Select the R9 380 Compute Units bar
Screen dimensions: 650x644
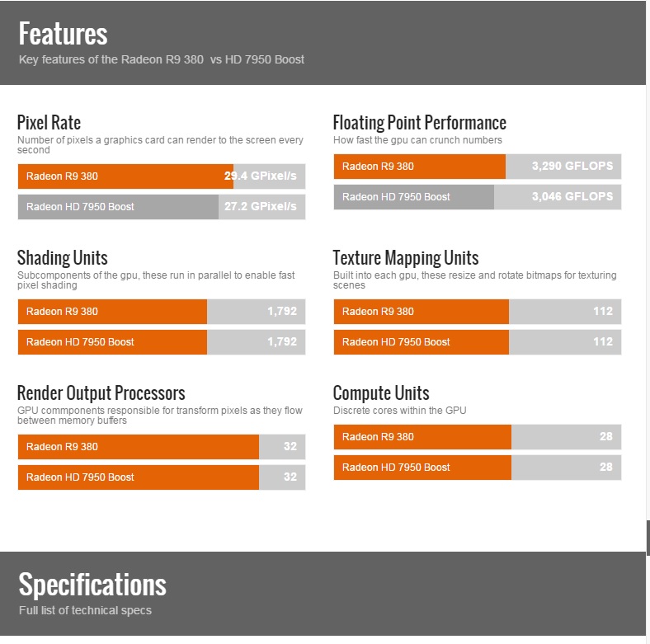(477, 437)
